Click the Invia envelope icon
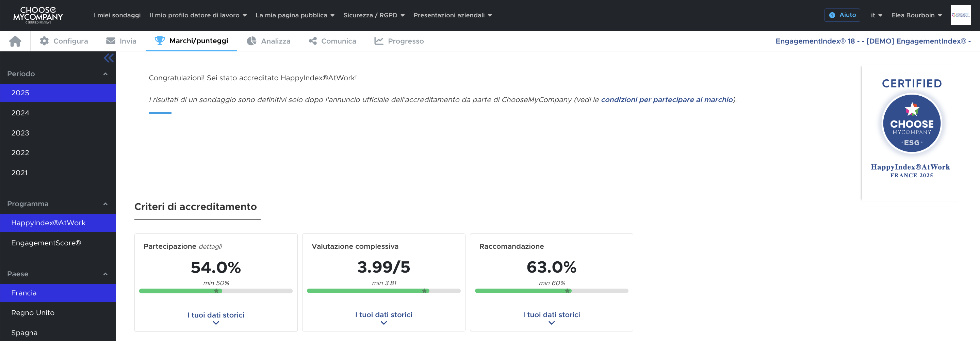Screen dimensions: 980x341 coord(111,41)
